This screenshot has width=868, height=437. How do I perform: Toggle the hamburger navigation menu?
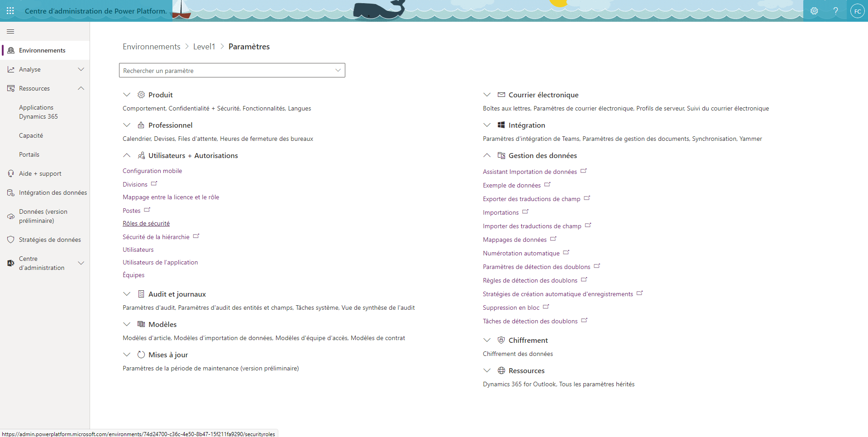[x=10, y=31]
